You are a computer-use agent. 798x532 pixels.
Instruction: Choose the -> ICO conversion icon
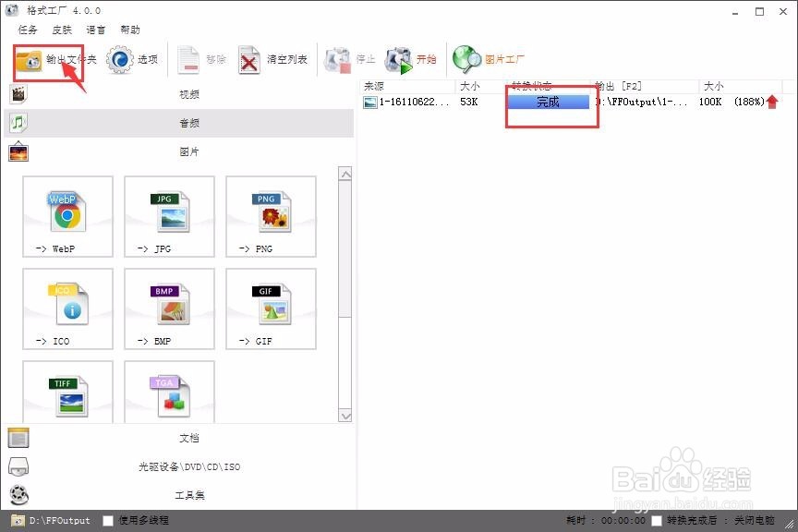[x=67, y=308]
